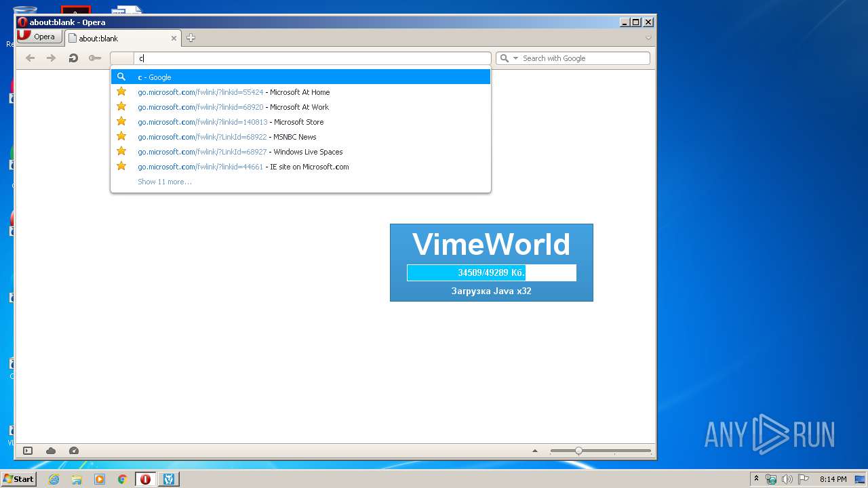Switch to the about:blank tab

tap(122, 39)
